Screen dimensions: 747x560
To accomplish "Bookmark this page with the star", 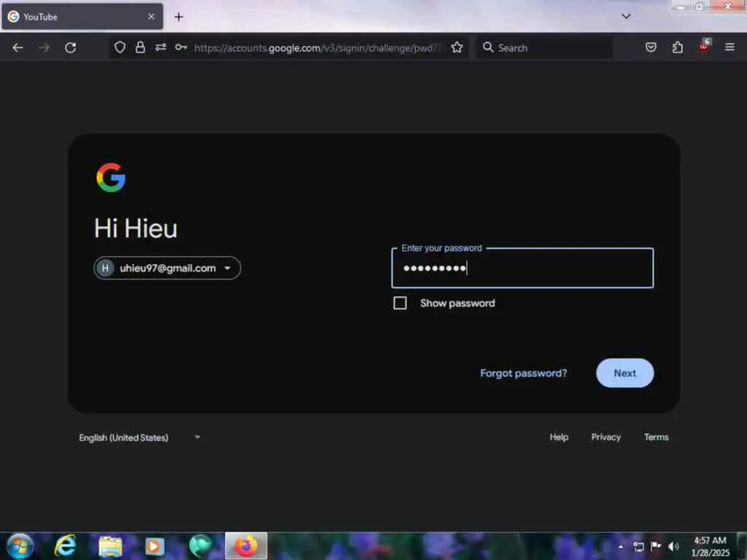I will 457,47.
